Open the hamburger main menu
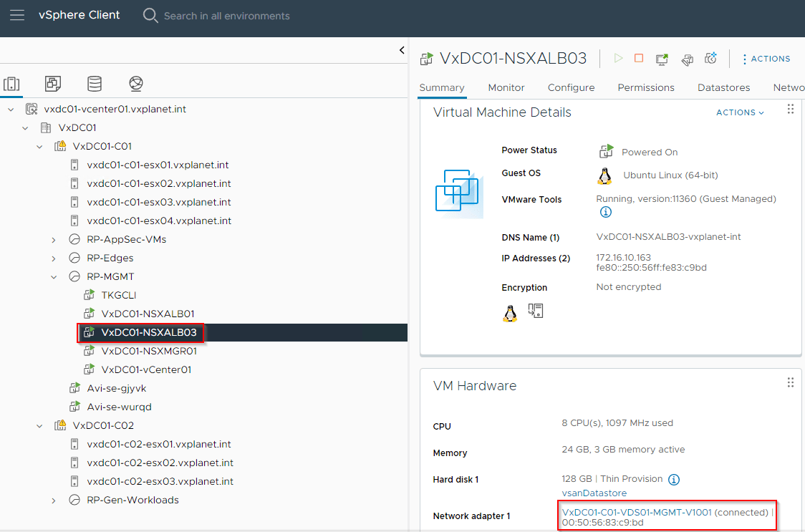This screenshot has width=805, height=532. point(17,16)
